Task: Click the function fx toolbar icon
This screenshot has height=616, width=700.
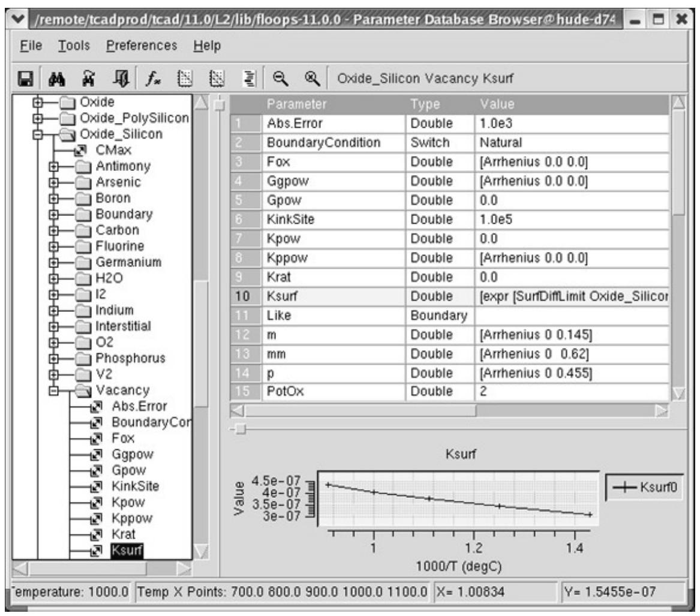Action: [153, 79]
